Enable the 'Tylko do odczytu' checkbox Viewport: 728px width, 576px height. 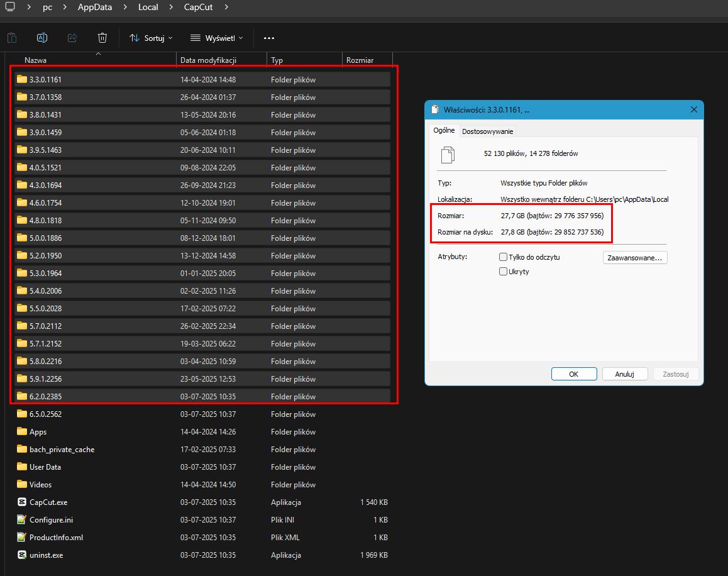[503, 257]
